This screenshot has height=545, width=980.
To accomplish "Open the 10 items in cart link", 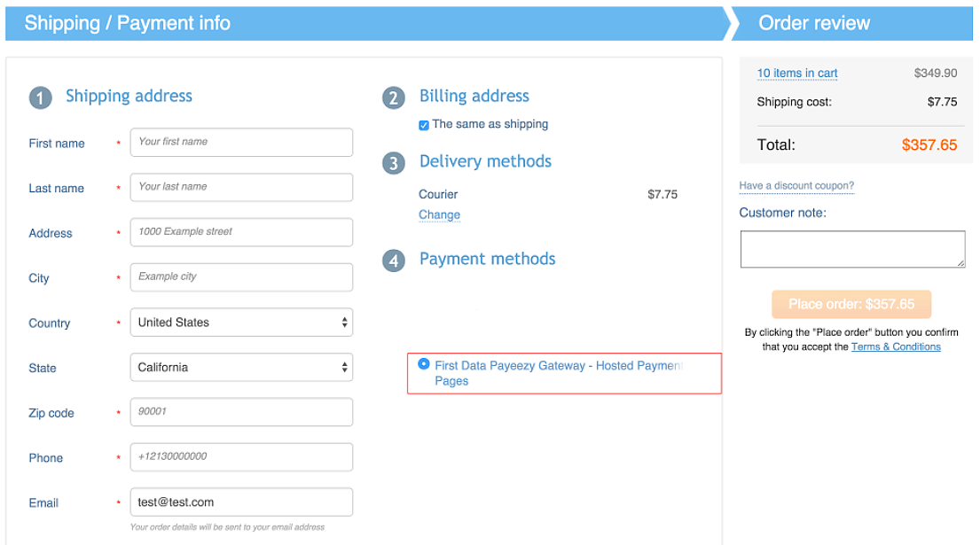I will 797,73.
